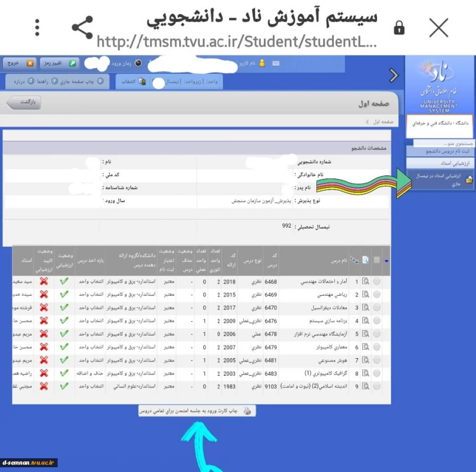This screenshot has height=472, width=476.
Task: Click the انتخاب select icon button
Action: (134, 81)
